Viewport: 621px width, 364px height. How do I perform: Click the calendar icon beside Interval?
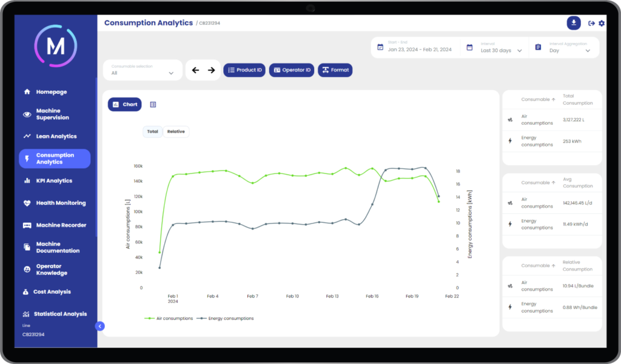[x=469, y=47]
